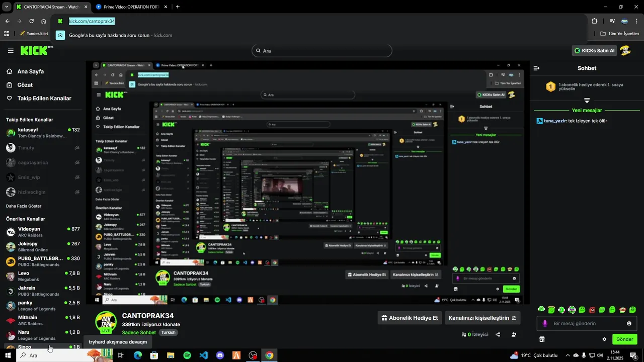The image size is (644, 362).
Task: Open the hamburger sidebar menu
Action: pos(11,51)
